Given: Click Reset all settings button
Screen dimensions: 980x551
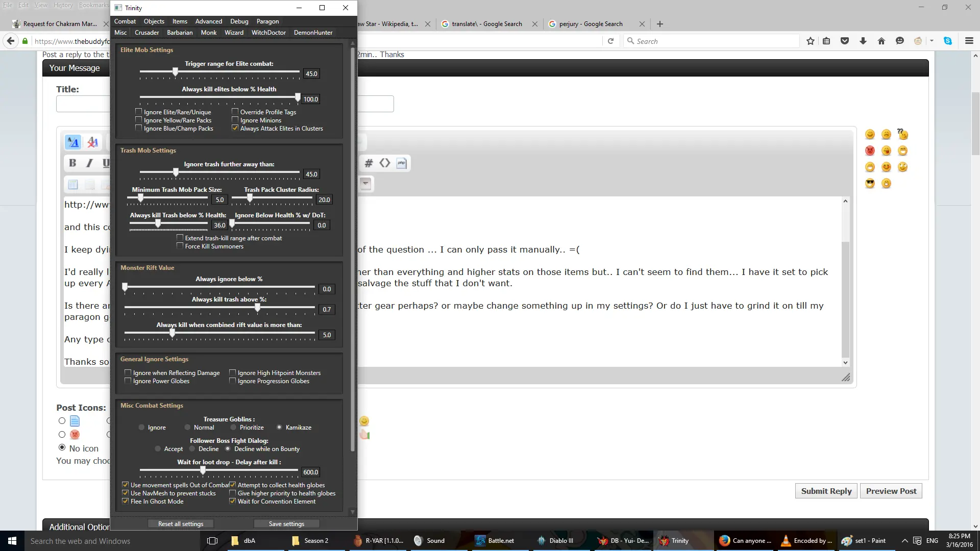Looking at the screenshot, I should point(181,524).
